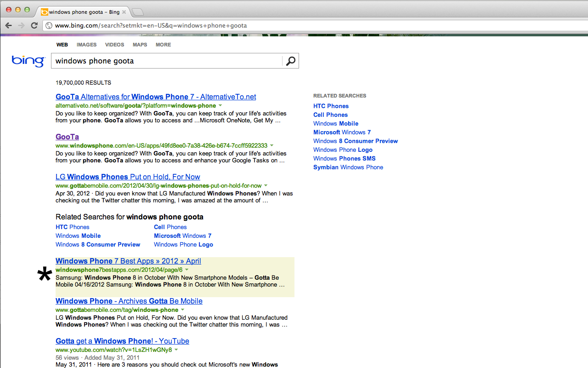Click the green alternativeto.net/software/goota URL text
Image resolution: width=588 pixels, height=368 pixels.
(136, 106)
